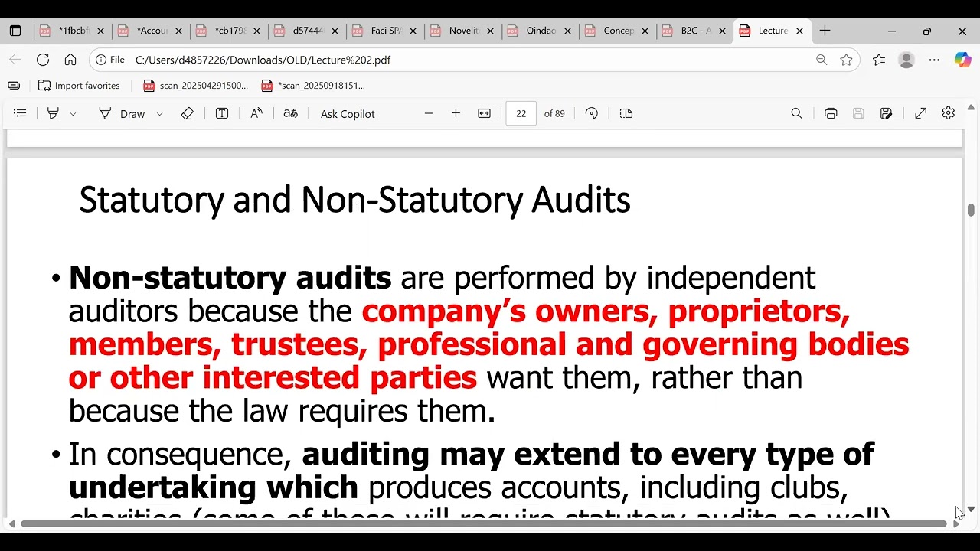
Task: Switch to the Qindao tab
Action: point(541,31)
